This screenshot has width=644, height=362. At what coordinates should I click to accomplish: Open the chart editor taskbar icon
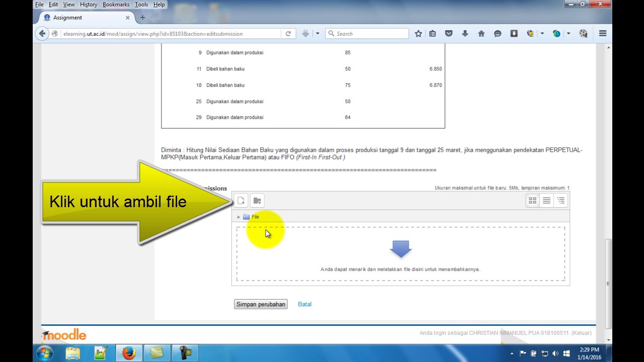point(101,353)
